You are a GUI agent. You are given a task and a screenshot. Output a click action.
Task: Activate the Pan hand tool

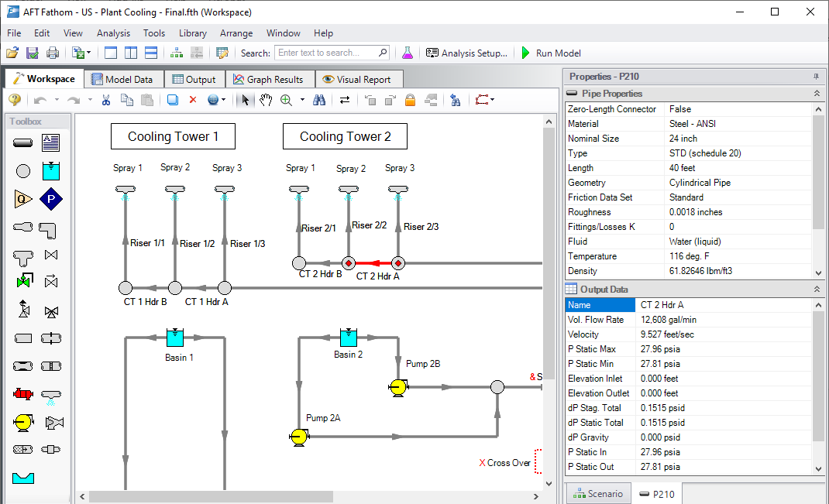266,100
